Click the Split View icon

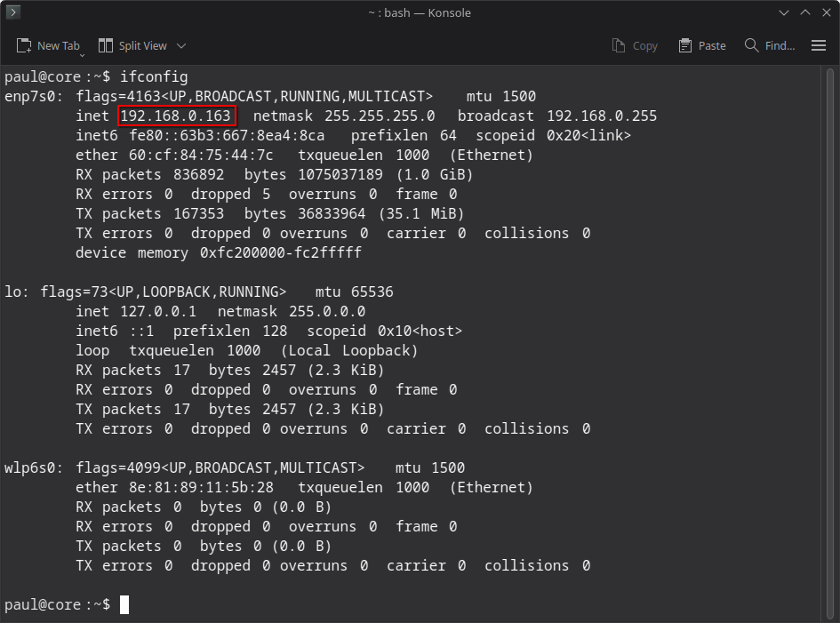pos(106,45)
